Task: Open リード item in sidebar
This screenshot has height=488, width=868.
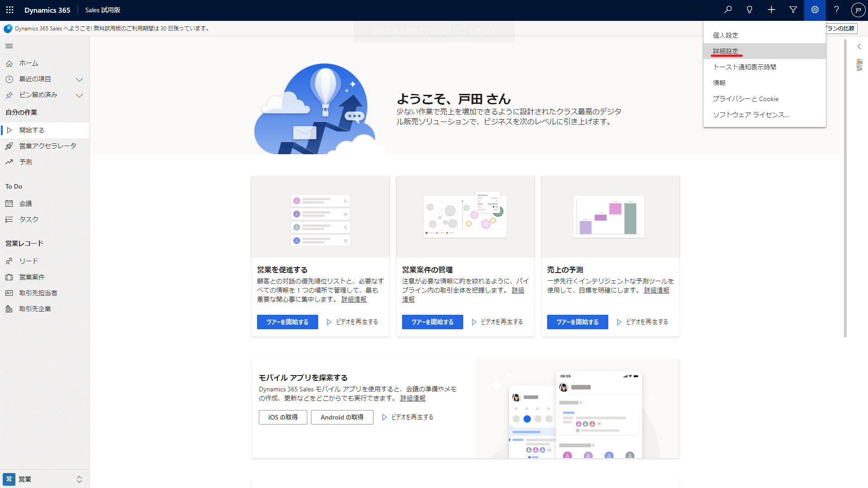Action: [44, 261]
